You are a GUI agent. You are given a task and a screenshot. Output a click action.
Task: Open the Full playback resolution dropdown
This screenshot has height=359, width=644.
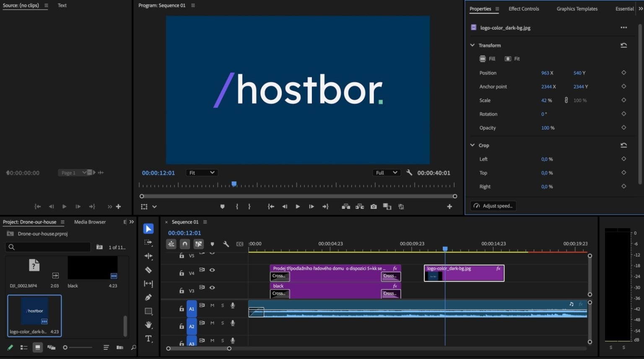coord(386,173)
